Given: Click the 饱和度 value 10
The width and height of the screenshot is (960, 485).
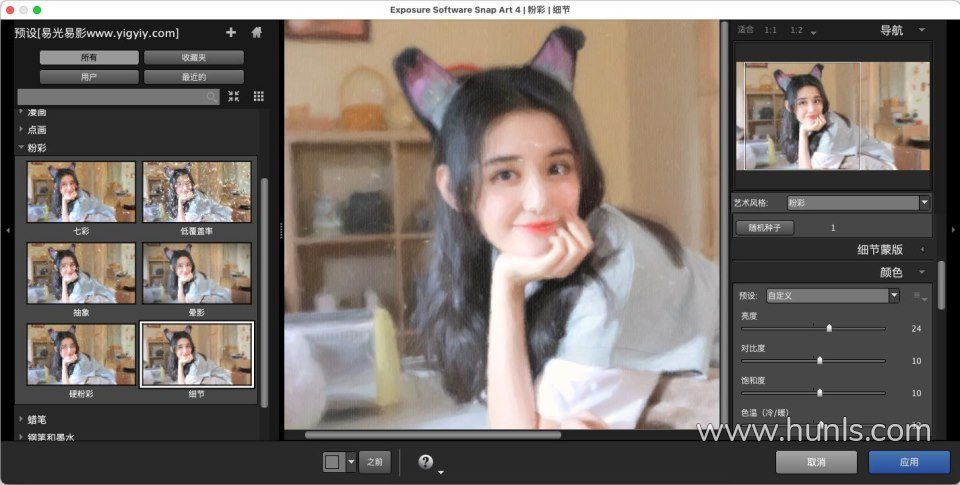Looking at the screenshot, I should 916,393.
